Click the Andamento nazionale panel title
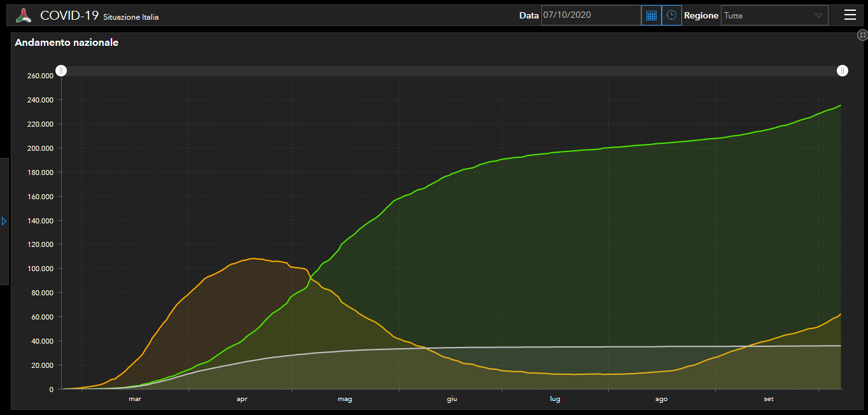Viewport: 868px width, 415px height. (x=66, y=43)
